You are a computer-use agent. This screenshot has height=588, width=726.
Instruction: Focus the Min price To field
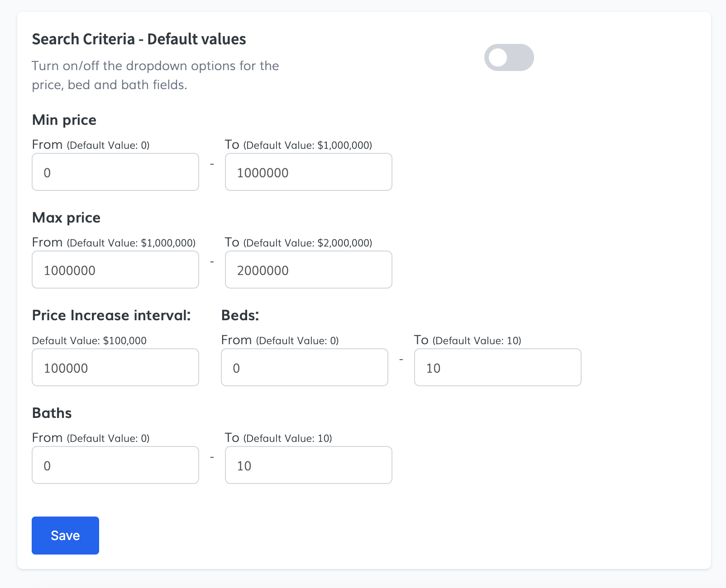coord(308,172)
